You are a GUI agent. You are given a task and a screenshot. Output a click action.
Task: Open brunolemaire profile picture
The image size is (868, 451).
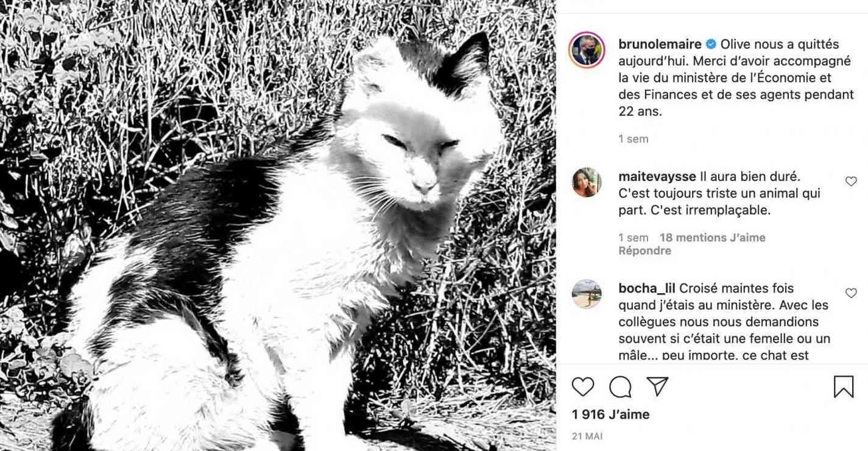(x=587, y=50)
